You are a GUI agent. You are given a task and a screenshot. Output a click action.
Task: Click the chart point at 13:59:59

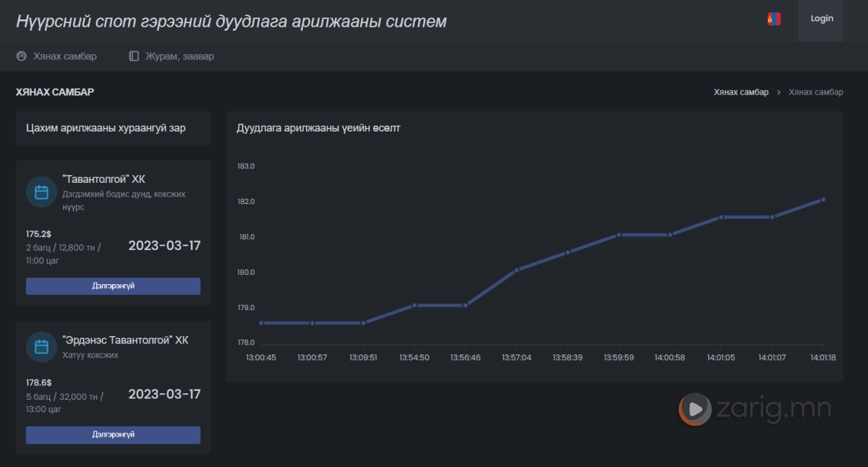click(618, 235)
